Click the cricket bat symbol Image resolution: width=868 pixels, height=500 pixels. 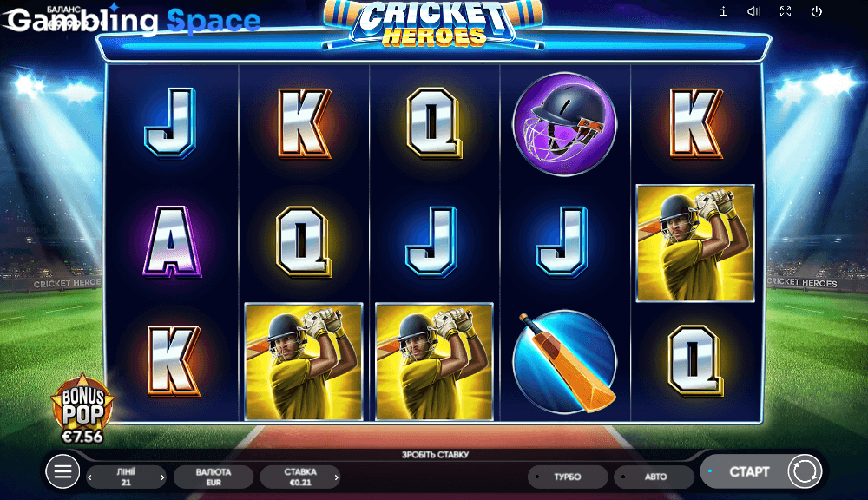click(x=565, y=362)
